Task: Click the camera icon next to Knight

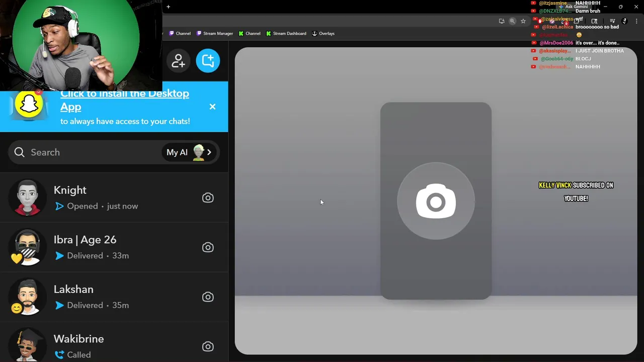Action: click(x=208, y=198)
